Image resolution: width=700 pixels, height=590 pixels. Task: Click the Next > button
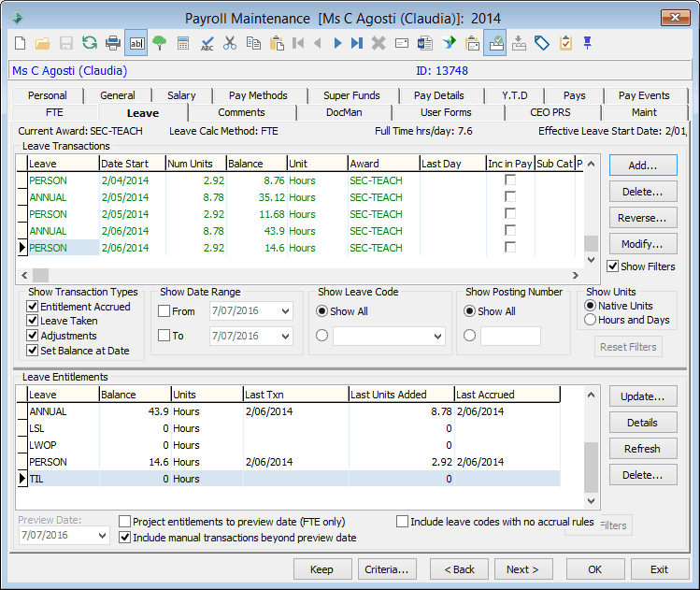tap(523, 569)
